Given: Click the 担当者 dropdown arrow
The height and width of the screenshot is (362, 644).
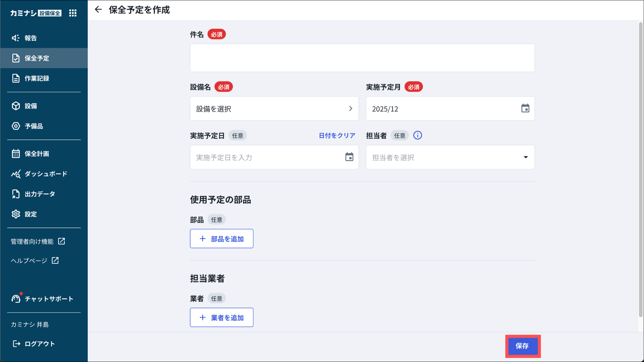Looking at the screenshot, I should 525,157.
